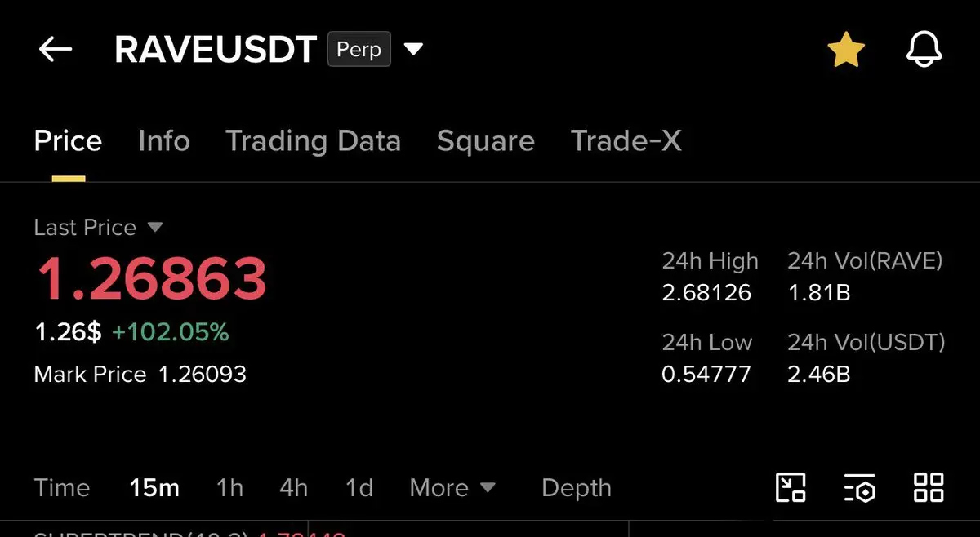This screenshot has width=980, height=537.
Task: Open the four-square grid layout icon
Action: (x=929, y=487)
